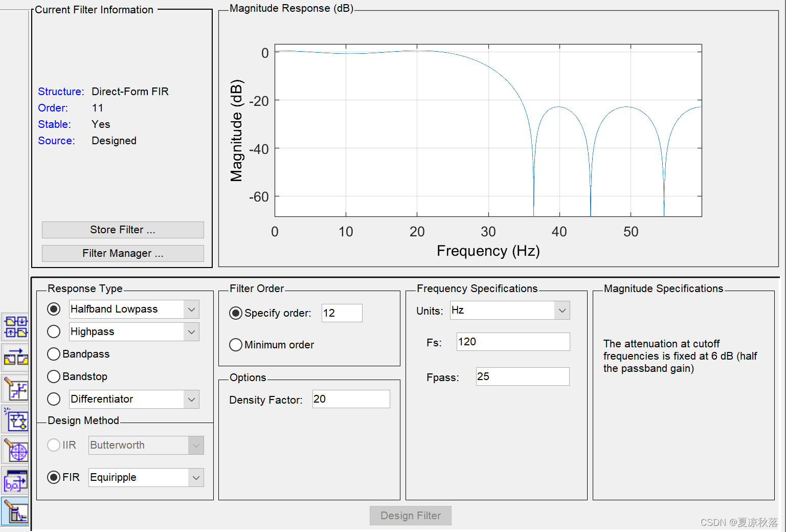Screen dimensions: 786x532
Task: Switch filter order to Minimum order
Action: click(x=236, y=345)
